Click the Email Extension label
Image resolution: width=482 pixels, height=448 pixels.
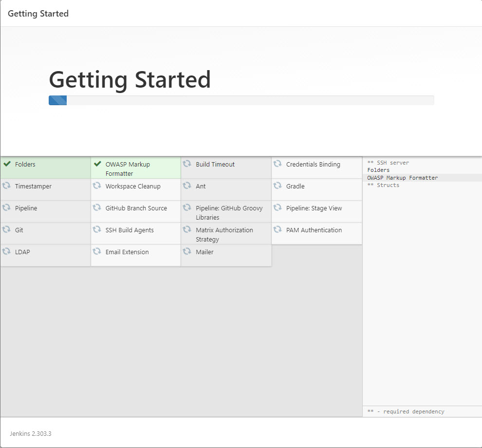tap(127, 252)
